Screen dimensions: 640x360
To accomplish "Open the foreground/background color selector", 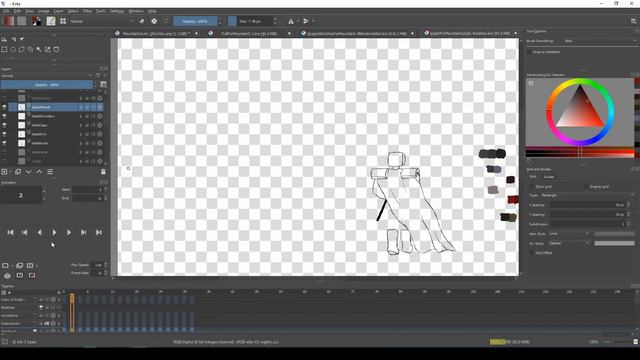I will tap(36, 21).
